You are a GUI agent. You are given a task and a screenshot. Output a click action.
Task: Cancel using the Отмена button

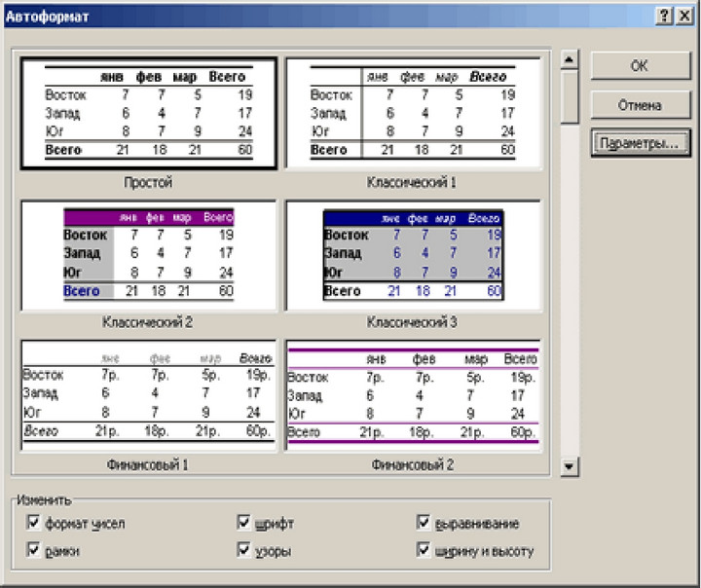(641, 105)
